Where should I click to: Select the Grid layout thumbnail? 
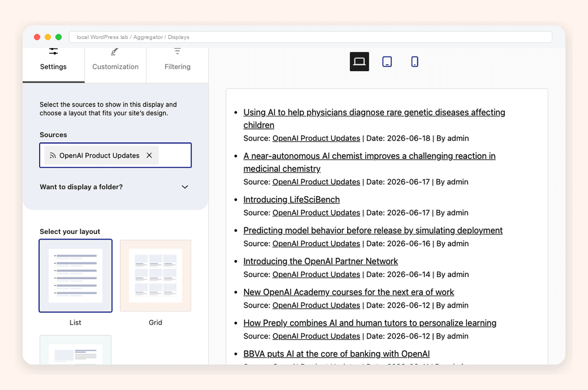155,276
